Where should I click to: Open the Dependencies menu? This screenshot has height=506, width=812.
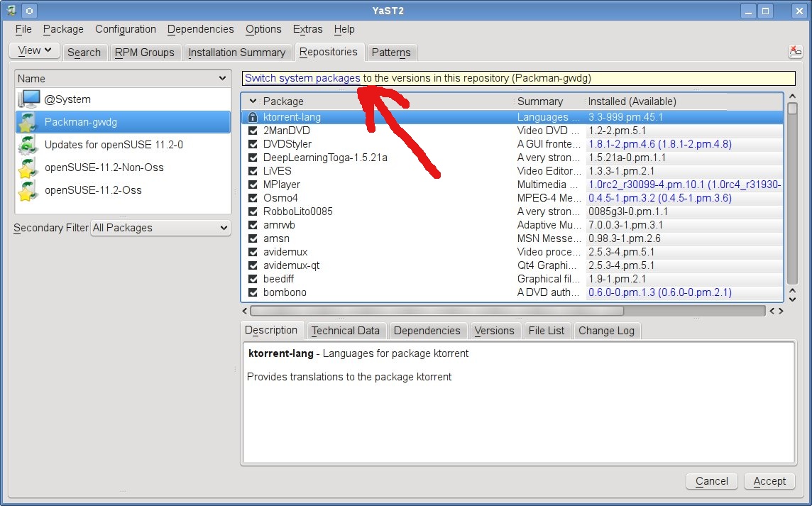click(x=200, y=29)
